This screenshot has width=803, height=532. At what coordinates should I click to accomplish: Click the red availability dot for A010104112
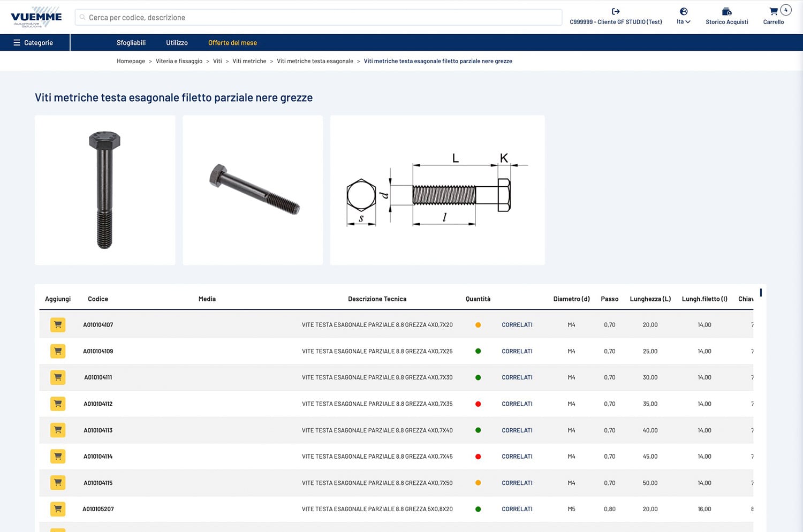[478, 404]
